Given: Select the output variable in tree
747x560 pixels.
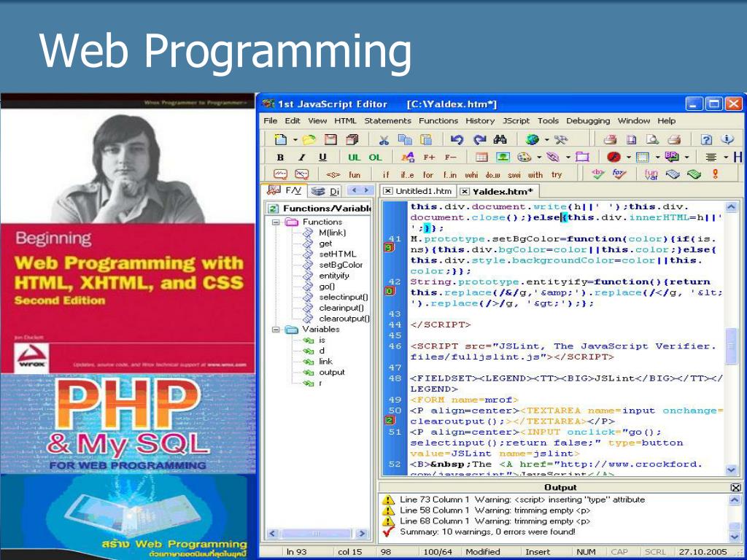Looking at the screenshot, I should [x=332, y=373].
